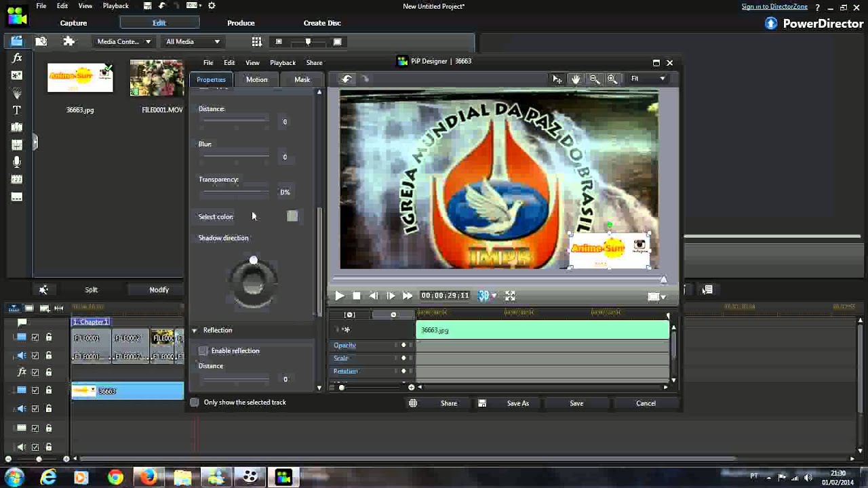Click the Select color swatch
The image size is (868, 488).
tap(292, 216)
